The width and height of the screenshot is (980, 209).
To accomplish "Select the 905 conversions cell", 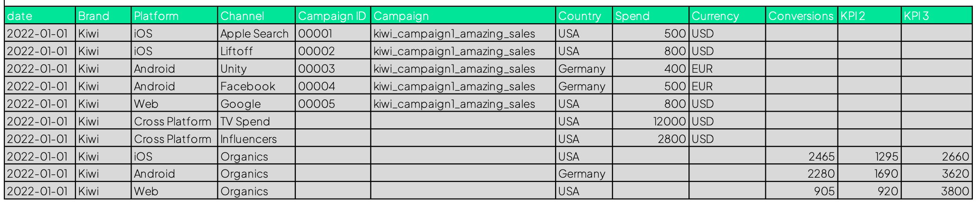I will 801,191.
